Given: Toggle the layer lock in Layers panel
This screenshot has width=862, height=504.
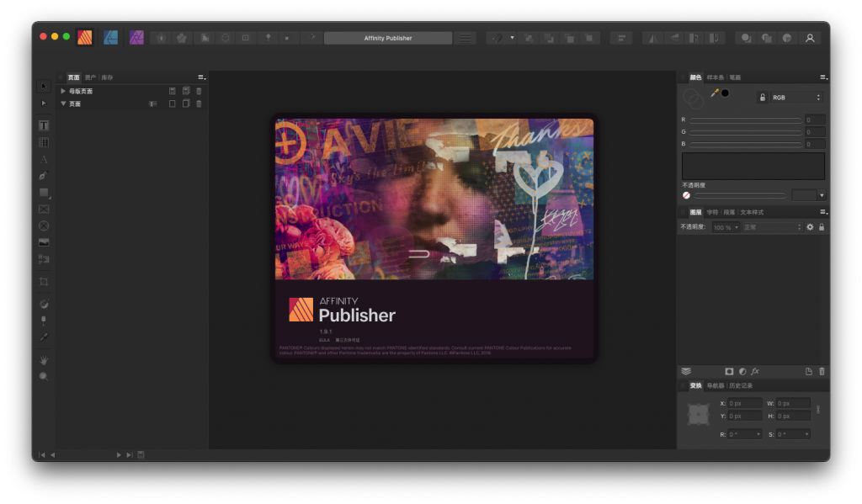Looking at the screenshot, I should pos(822,227).
